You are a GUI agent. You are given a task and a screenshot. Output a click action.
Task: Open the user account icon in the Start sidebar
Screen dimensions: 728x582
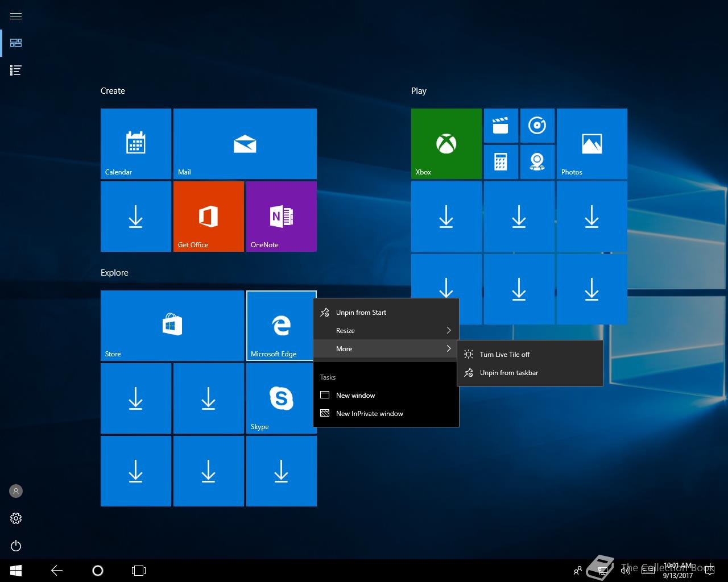tap(16, 491)
